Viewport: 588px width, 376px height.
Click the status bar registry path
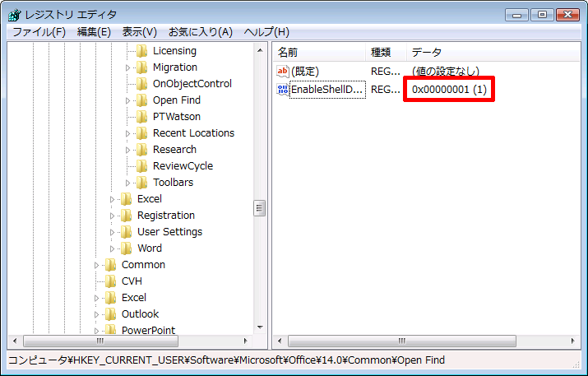(226, 360)
